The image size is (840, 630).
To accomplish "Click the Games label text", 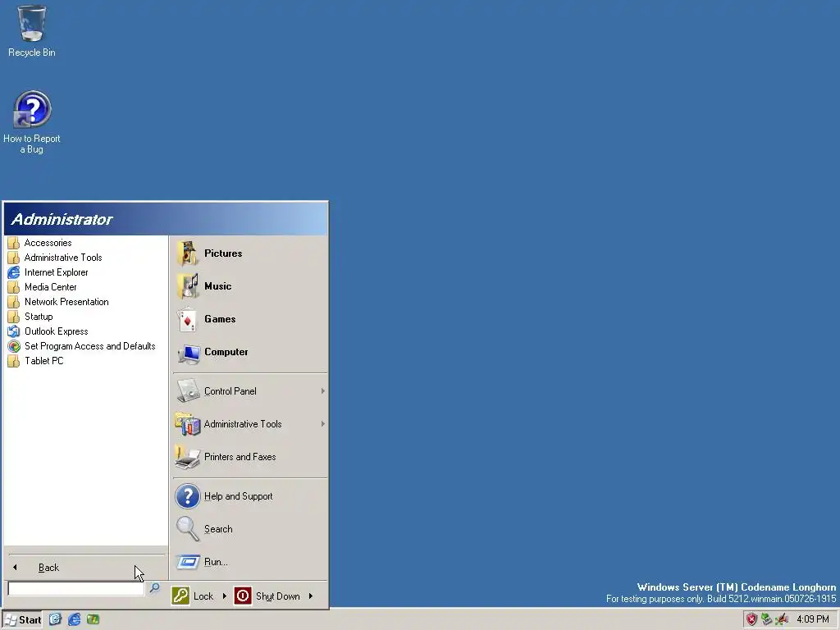I will [x=220, y=319].
